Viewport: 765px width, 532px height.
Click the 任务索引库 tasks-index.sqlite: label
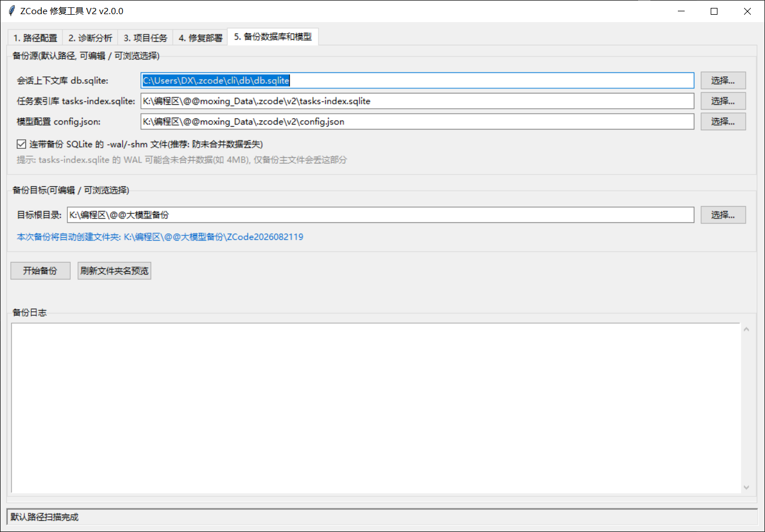[x=76, y=101]
